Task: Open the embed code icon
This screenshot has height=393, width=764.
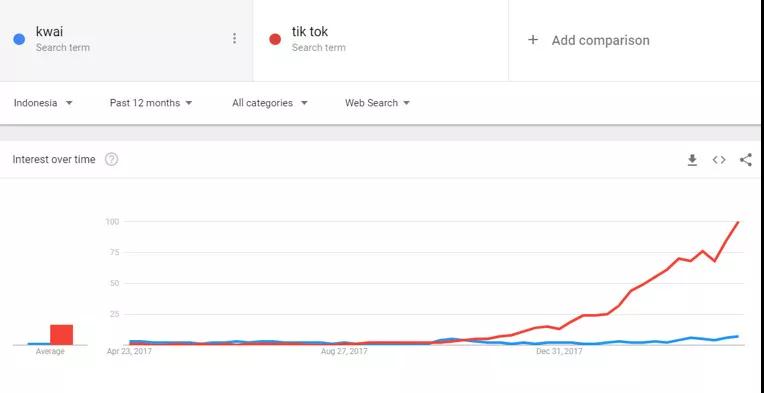Action: [x=719, y=160]
